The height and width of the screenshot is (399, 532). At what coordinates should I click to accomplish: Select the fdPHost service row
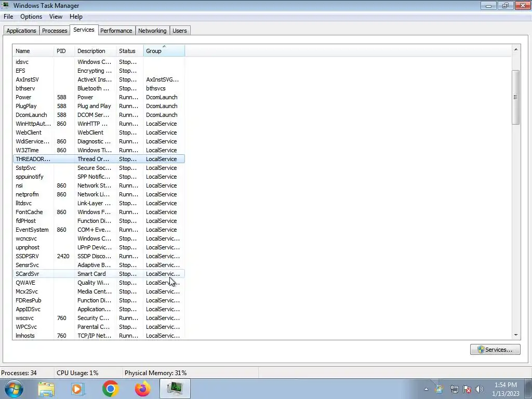coord(99,220)
